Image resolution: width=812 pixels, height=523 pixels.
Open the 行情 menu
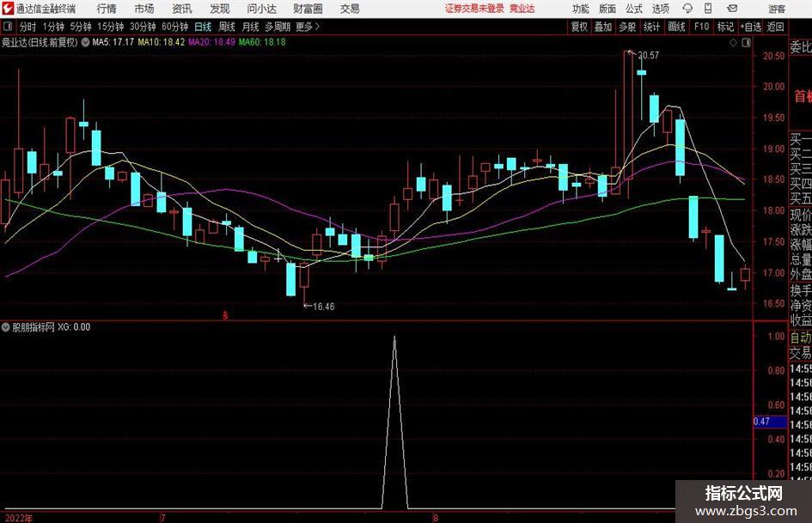pos(107,9)
